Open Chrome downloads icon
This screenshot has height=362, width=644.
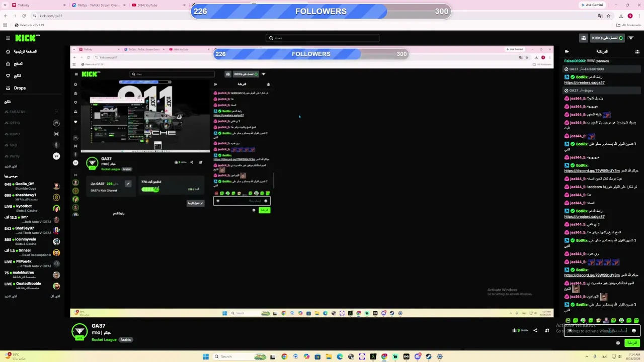[621, 16]
